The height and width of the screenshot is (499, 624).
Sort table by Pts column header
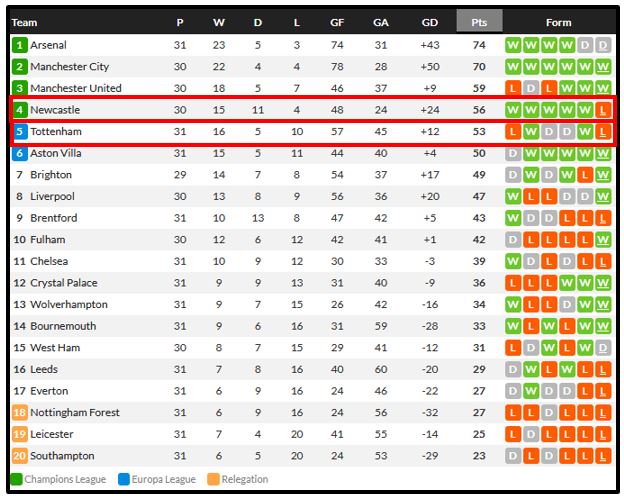click(479, 23)
